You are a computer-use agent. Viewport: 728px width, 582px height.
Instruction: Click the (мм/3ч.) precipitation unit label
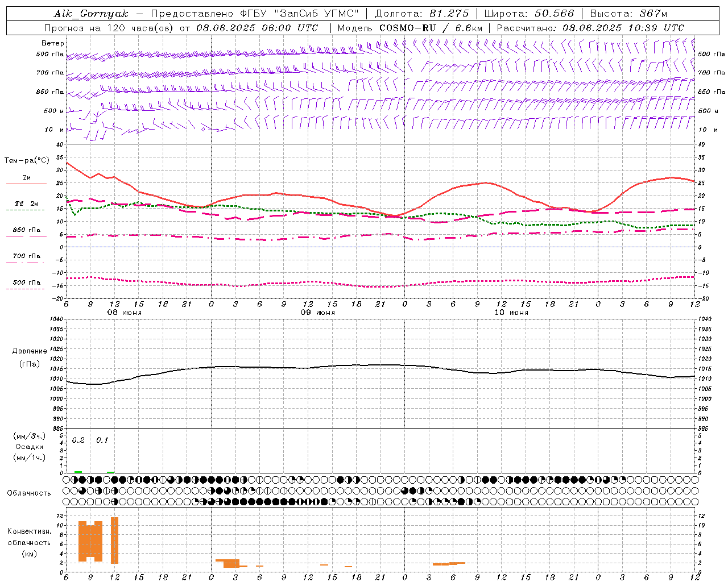pos(30,436)
